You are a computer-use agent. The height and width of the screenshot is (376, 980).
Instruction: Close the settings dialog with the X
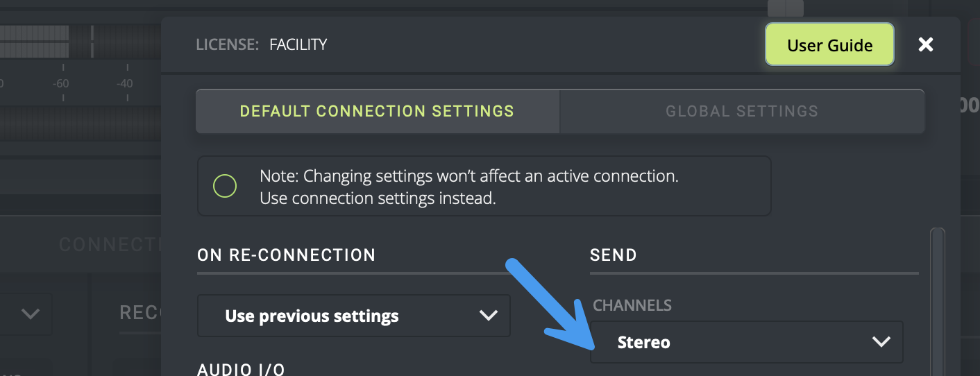pyautogui.click(x=925, y=45)
